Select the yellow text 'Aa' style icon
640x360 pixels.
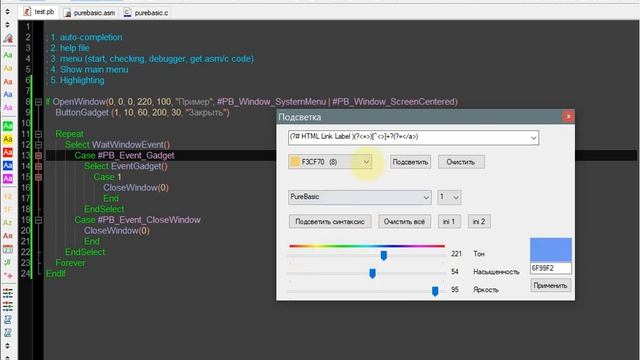[8, 68]
